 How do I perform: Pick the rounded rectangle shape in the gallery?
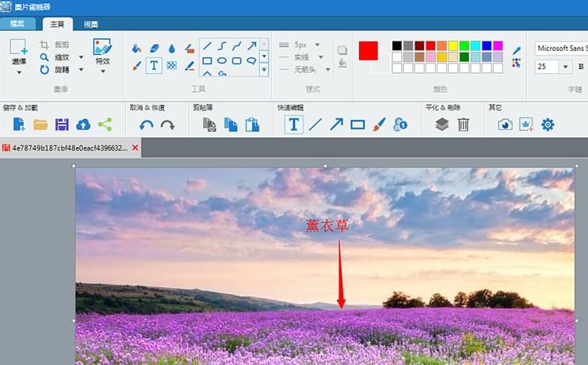click(237, 60)
